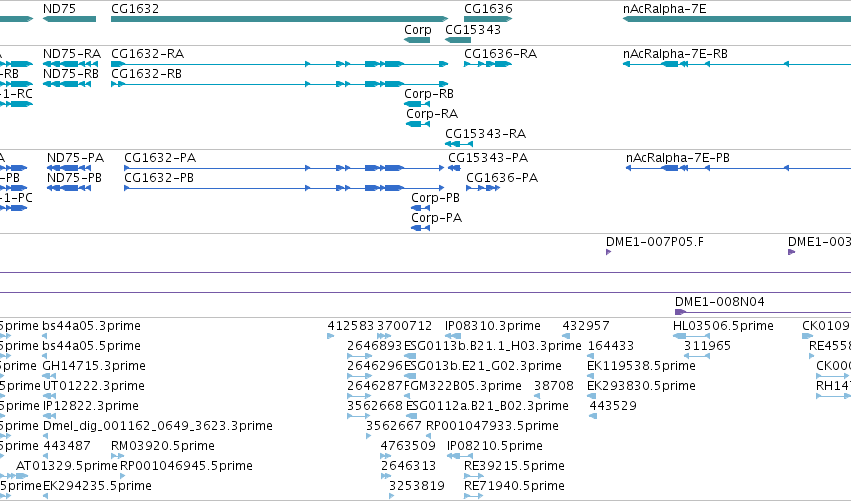
Task: Click the nAcRalpha-7E-RB transcript label
Action: point(675,54)
